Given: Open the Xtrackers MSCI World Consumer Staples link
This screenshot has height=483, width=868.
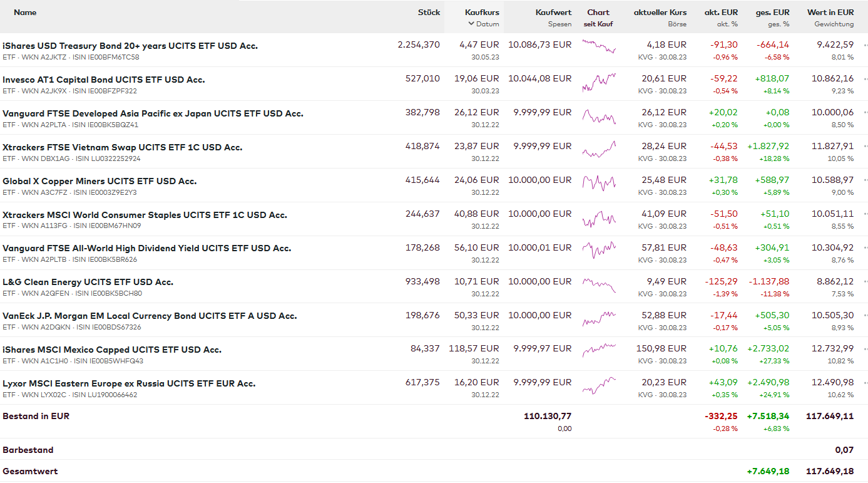Looking at the screenshot, I should tap(145, 215).
